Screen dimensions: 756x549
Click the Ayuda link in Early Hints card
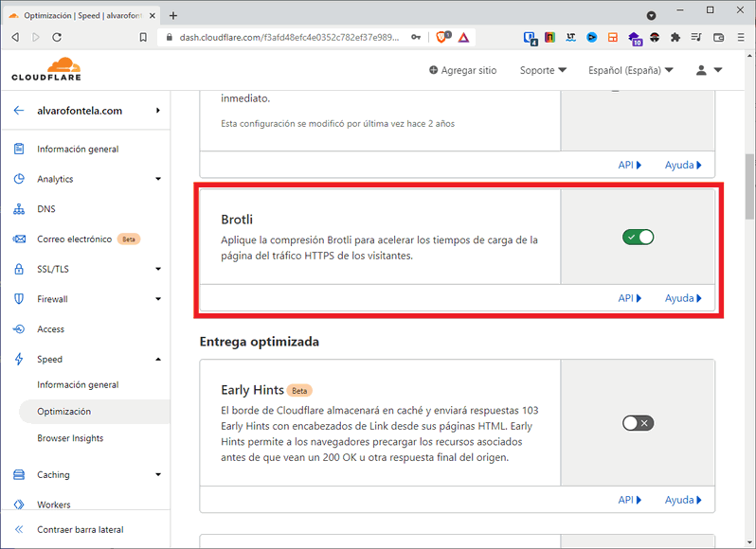tap(683, 500)
